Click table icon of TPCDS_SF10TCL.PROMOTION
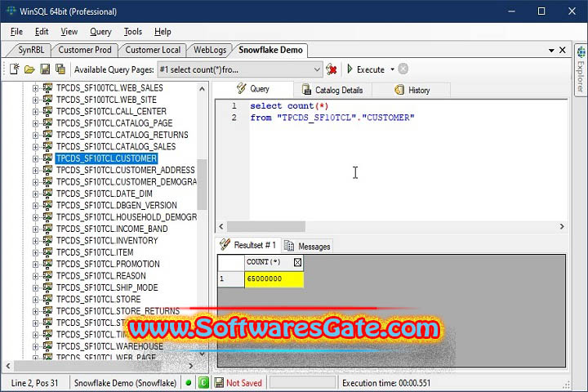 (x=47, y=264)
